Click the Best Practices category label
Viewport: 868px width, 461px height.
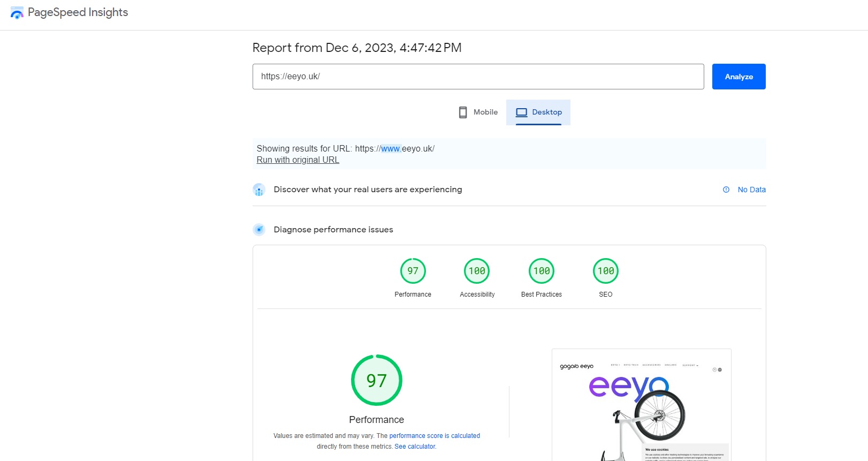coord(542,294)
